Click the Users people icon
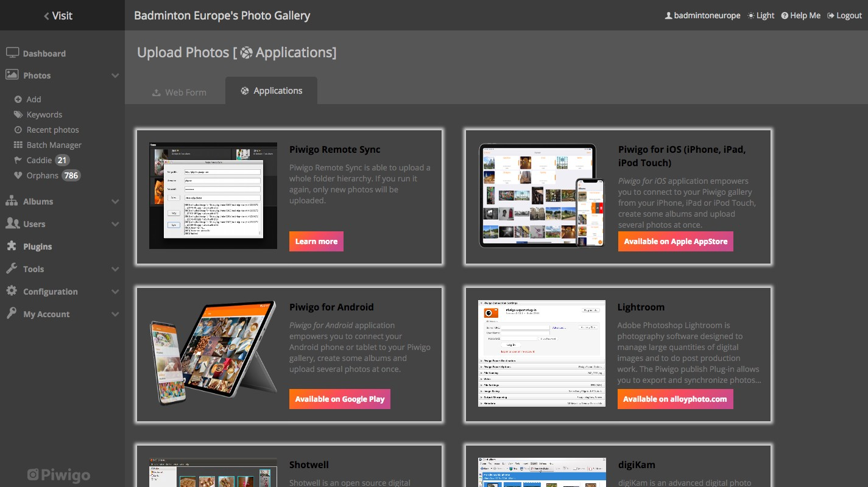Screen dimensions: 868x487 tap(12, 223)
